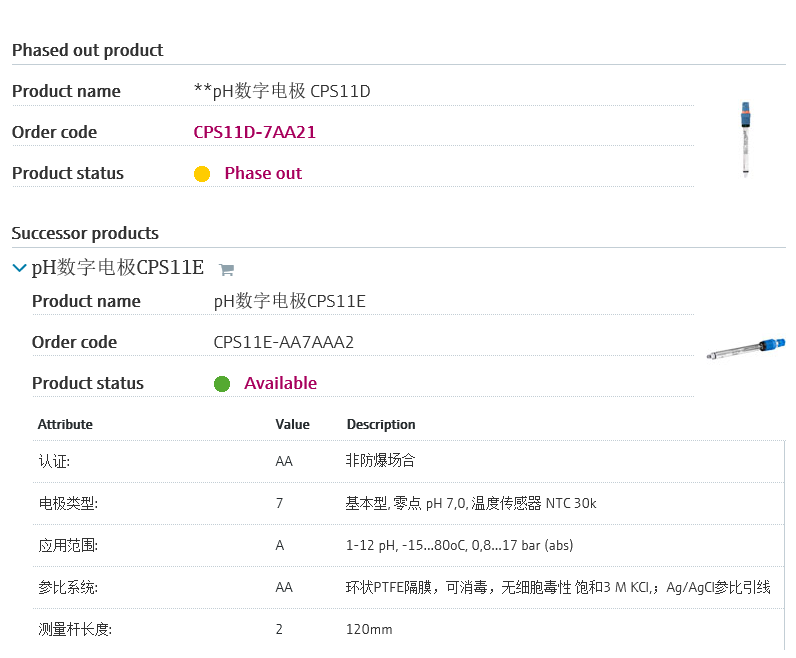Select the 测量杆长度 attribute row label
Screen dimensions: 796x658
click(x=75, y=629)
